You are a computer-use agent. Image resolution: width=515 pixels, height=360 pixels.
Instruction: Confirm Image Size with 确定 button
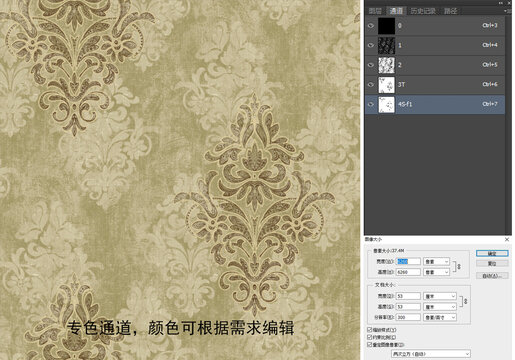[492, 254]
